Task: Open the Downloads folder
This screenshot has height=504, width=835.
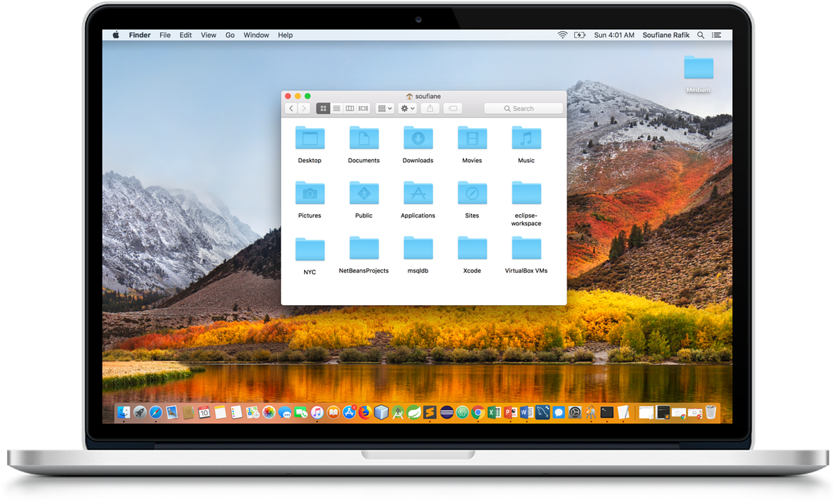Action: (x=417, y=139)
